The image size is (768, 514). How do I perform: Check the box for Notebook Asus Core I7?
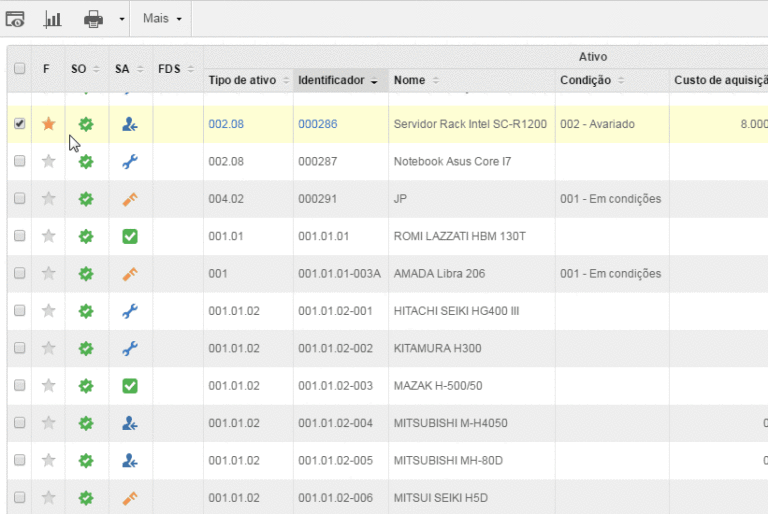coord(19,161)
